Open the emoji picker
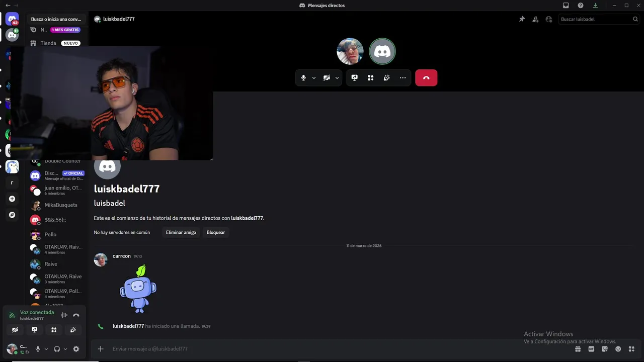The image size is (644, 362). pos(618,349)
